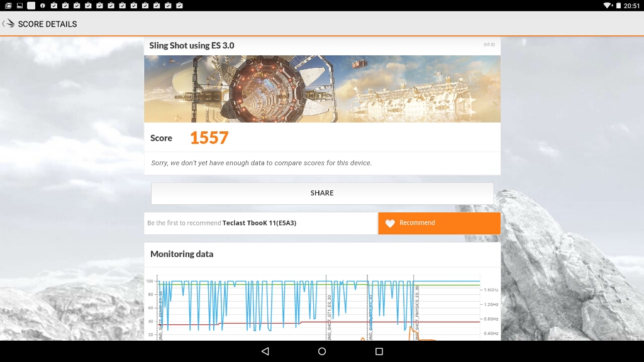Click the 40 value on chart's left axis
This screenshot has width=644, height=362.
click(151, 321)
